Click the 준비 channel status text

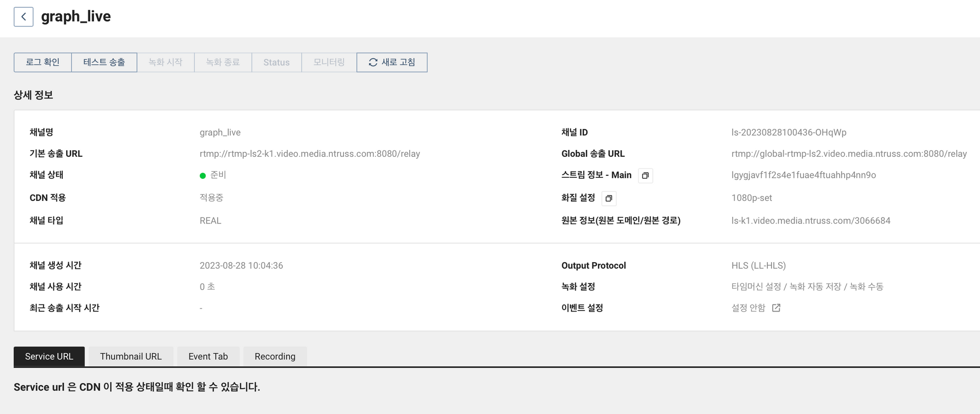pyautogui.click(x=218, y=175)
